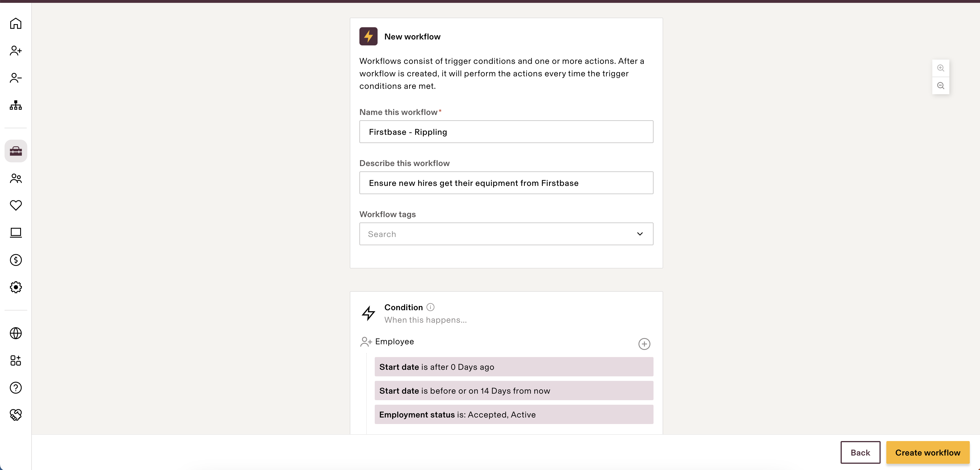
Task: Open the dollar finance icon
Action: [16, 260]
